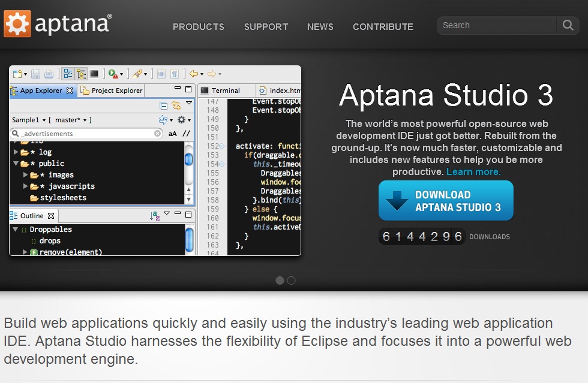Toggle the block selection mode icon

coord(161,74)
